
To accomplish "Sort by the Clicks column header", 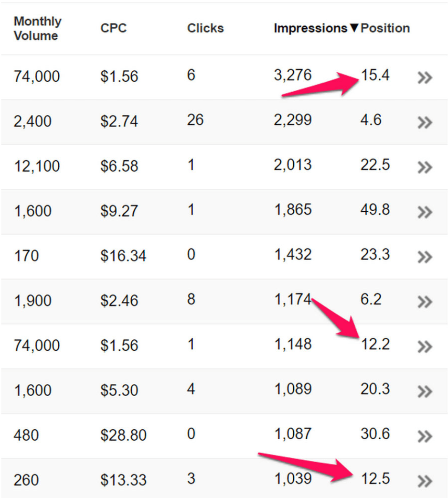I will coord(205,28).
